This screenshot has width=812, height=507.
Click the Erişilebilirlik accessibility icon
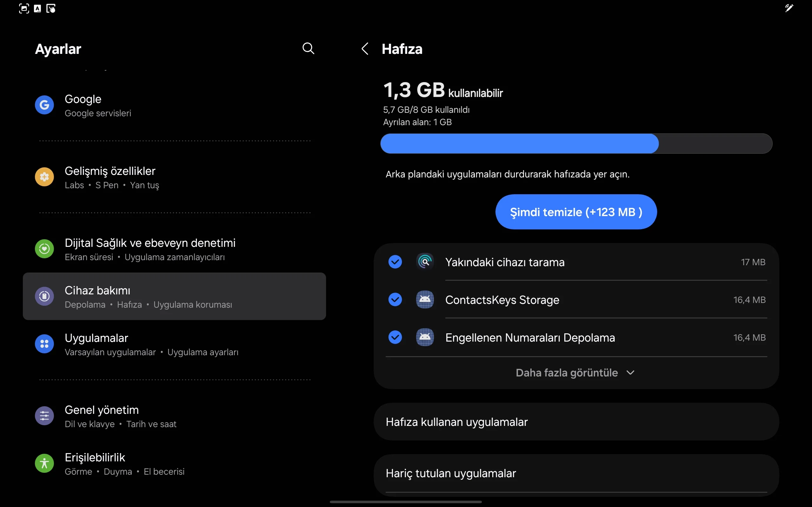[44, 463]
